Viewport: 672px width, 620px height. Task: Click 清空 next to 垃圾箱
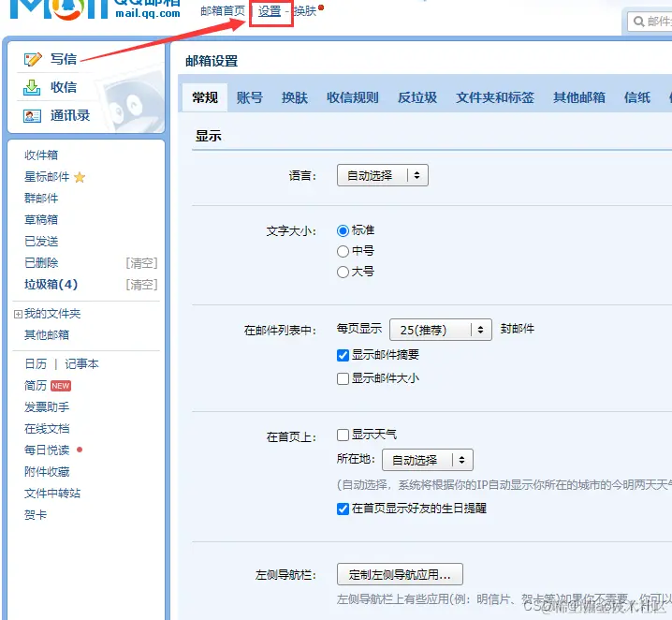[x=141, y=285]
